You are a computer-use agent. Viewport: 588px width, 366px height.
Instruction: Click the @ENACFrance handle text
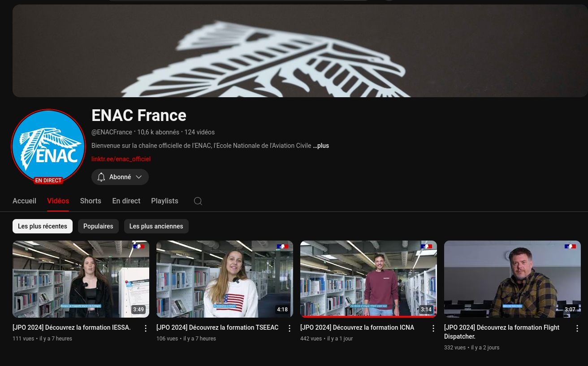pyautogui.click(x=112, y=132)
